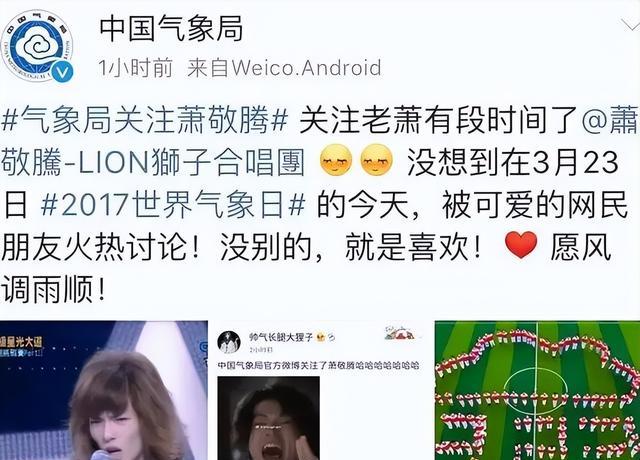Image resolution: width=640 pixels, height=460 pixels.
Task: Open the 中国气象局 profile avatar
Action: click(x=38, y=45)
